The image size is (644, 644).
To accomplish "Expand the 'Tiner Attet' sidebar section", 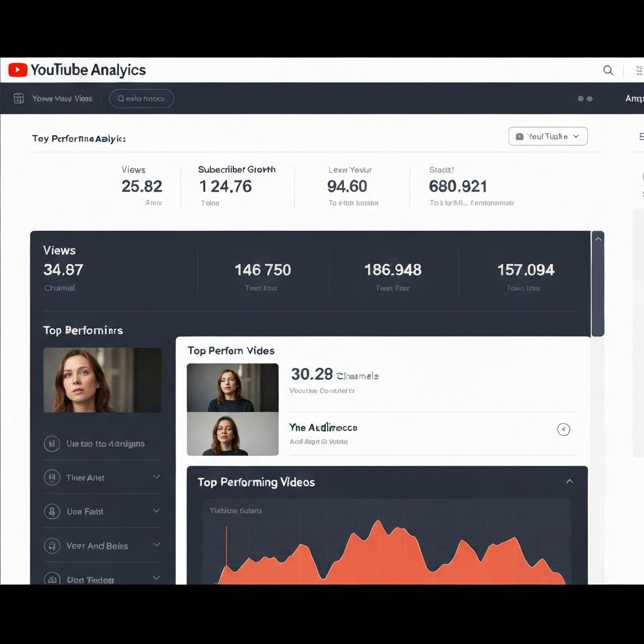I will (x=155, y=477).
